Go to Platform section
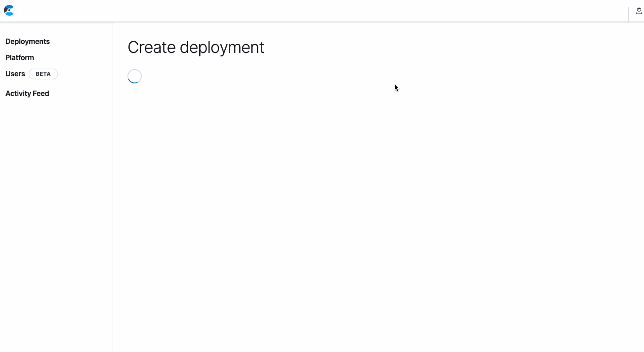 coord(20,57)
